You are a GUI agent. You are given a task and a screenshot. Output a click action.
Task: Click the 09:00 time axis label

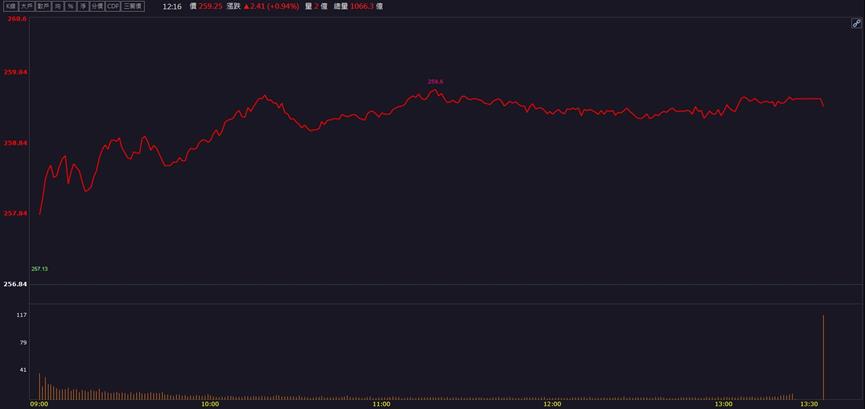pos(39,404)
